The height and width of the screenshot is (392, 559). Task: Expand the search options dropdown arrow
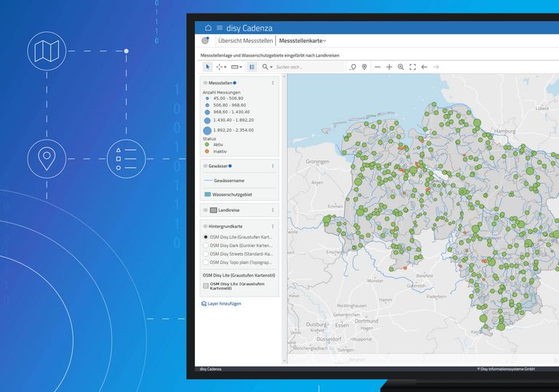tap(271, 67)
